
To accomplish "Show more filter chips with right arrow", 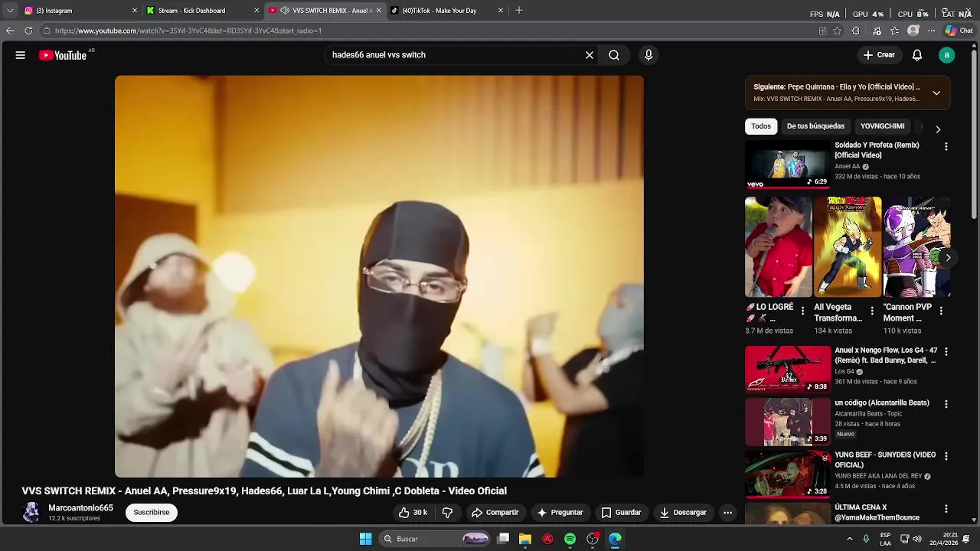I will click(x=938, y=129).
